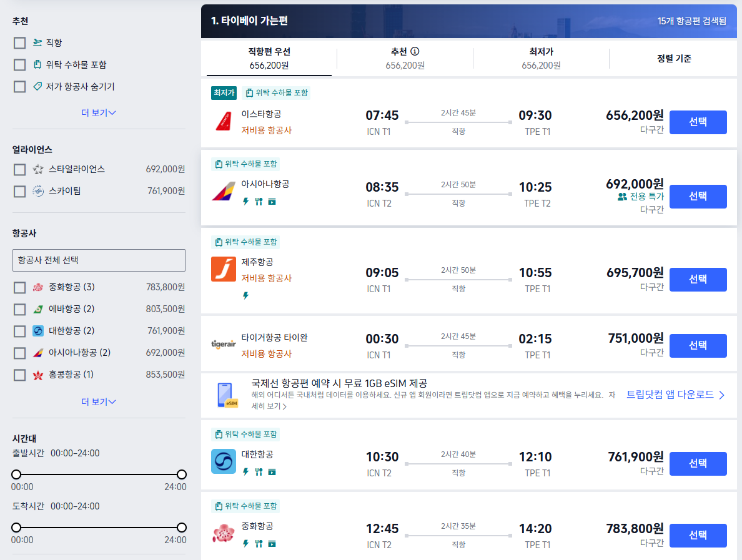Click the Hong Kong Airlines logo in filter
The width and height of the screenshot is (742, 560).
click(38, 375)
